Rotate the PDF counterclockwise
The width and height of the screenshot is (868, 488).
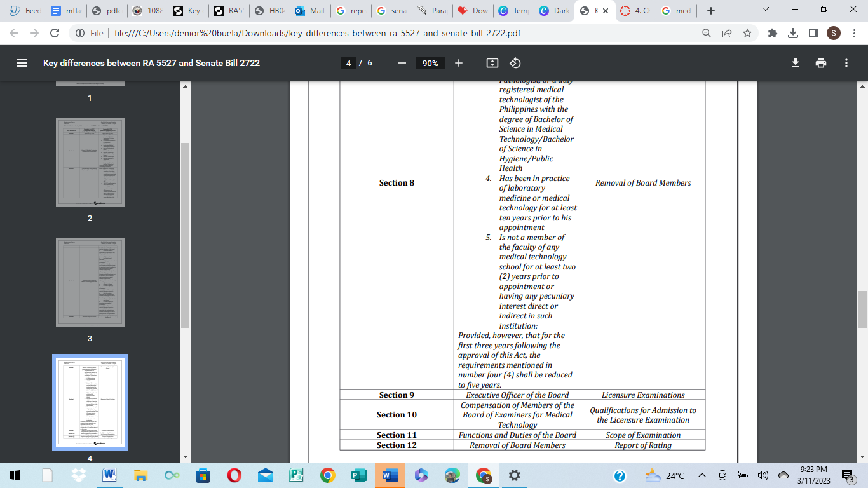pos(515,63)
